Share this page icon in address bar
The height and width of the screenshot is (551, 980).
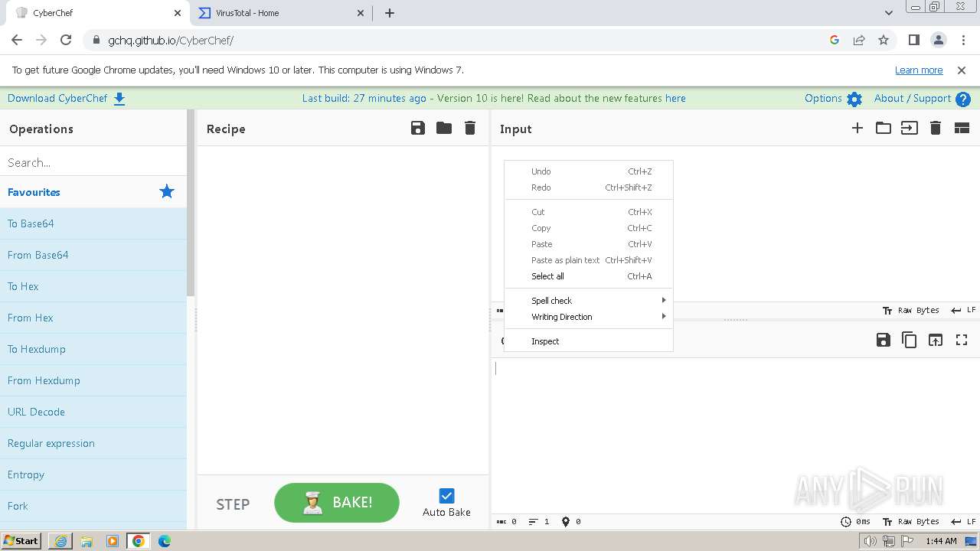[859, 40]
